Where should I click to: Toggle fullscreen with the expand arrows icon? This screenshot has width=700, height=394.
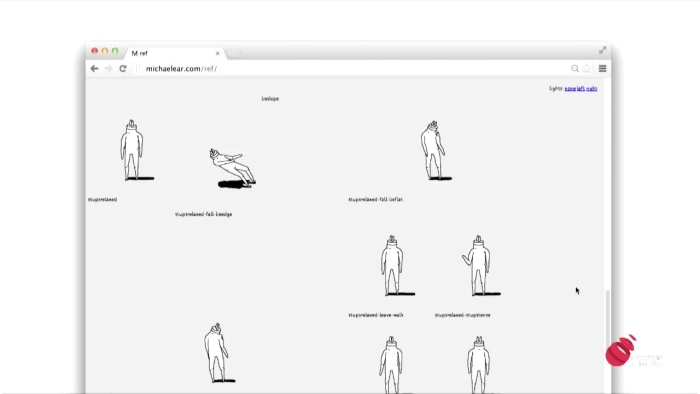pyautogui.click(x=602, y=50)
